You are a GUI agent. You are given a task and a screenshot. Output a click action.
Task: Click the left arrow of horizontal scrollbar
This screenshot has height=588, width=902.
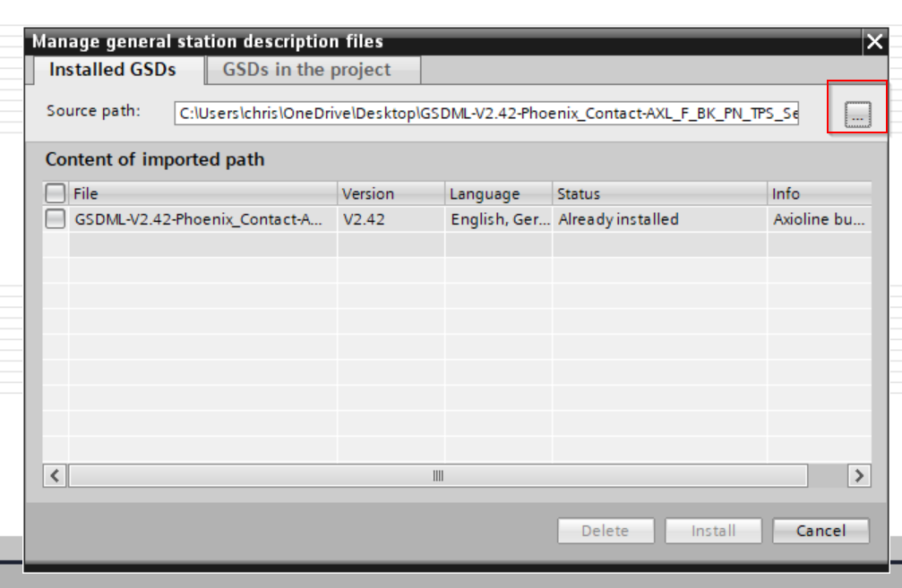point(55,476)
